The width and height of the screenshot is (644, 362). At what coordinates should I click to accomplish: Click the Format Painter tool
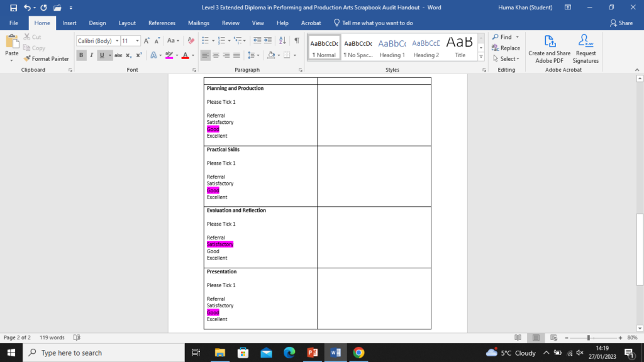coord(47,58)
